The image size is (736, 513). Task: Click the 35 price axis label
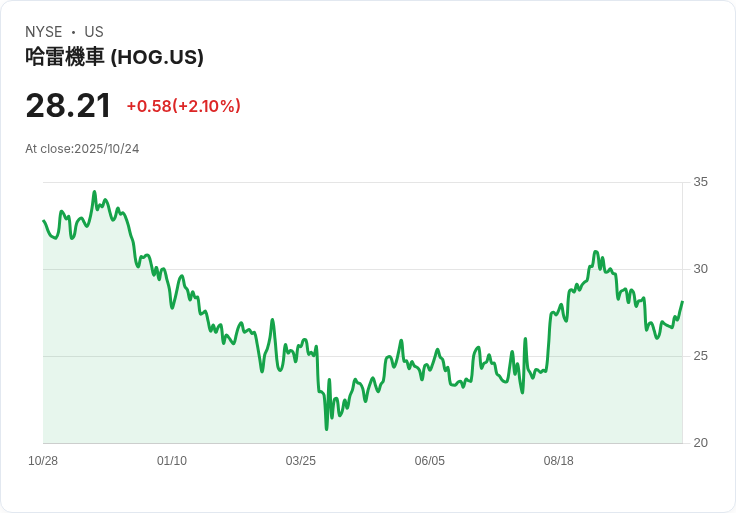pyautogui.click(x=700, y=182)
